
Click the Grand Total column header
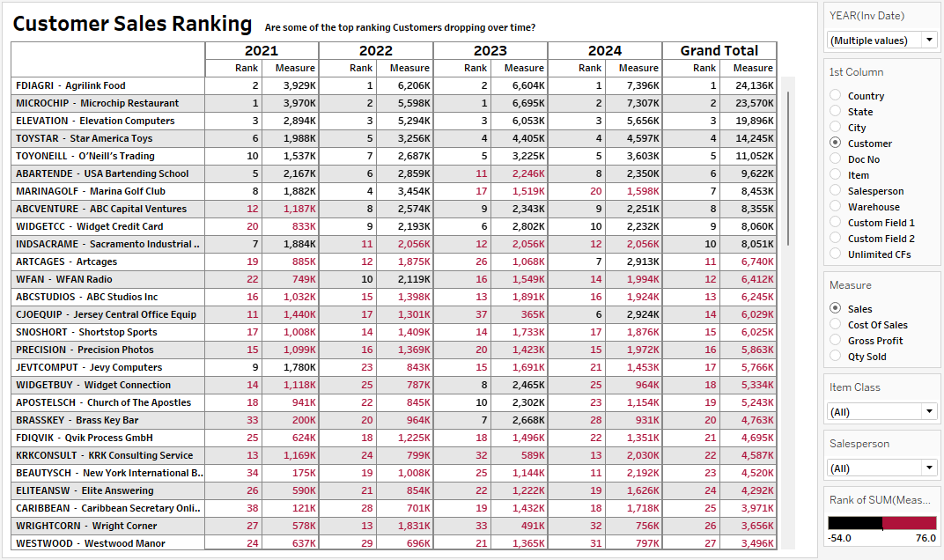[719, 51]
